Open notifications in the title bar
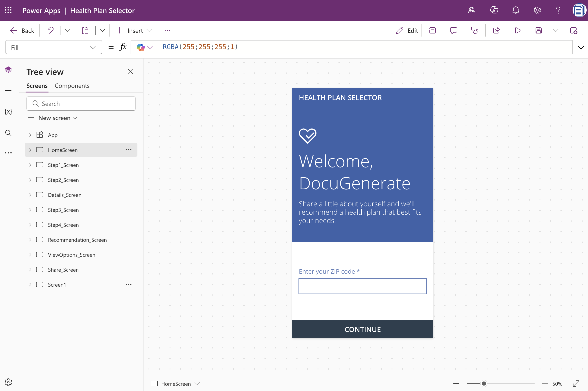588x391 pixels. 515,10
